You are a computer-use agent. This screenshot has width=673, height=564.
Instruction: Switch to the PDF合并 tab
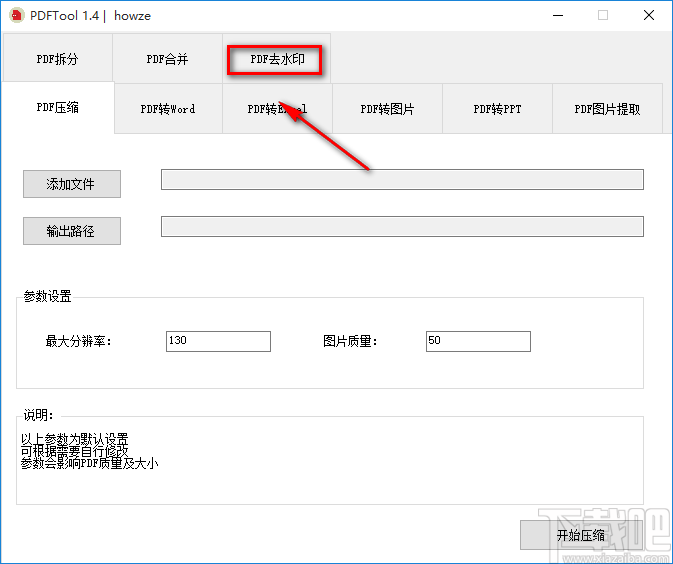tap(167, 58)
